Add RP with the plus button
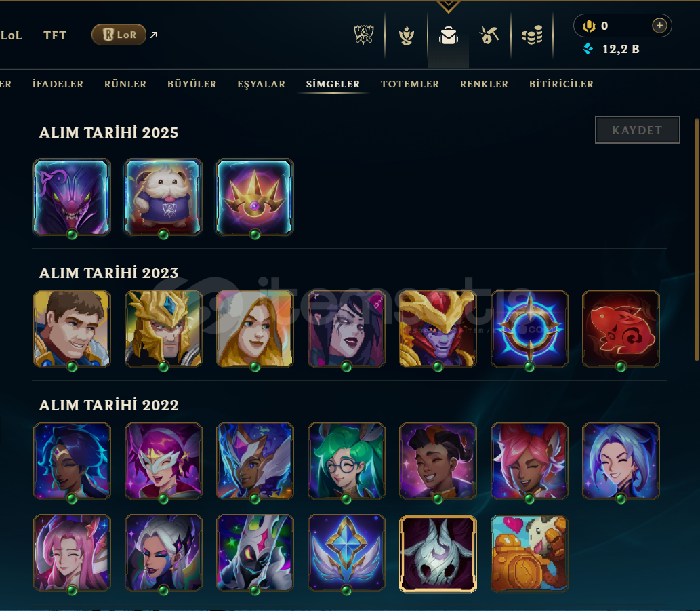 (659, 26)
